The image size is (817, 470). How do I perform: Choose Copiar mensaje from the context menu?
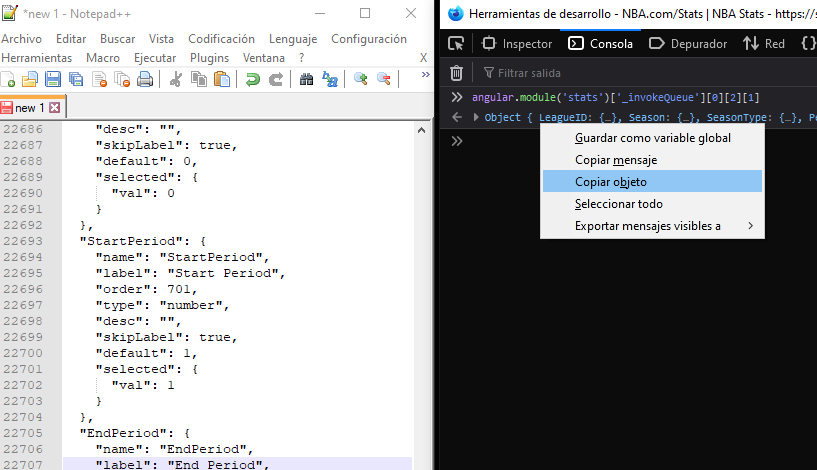click(652, 160)
